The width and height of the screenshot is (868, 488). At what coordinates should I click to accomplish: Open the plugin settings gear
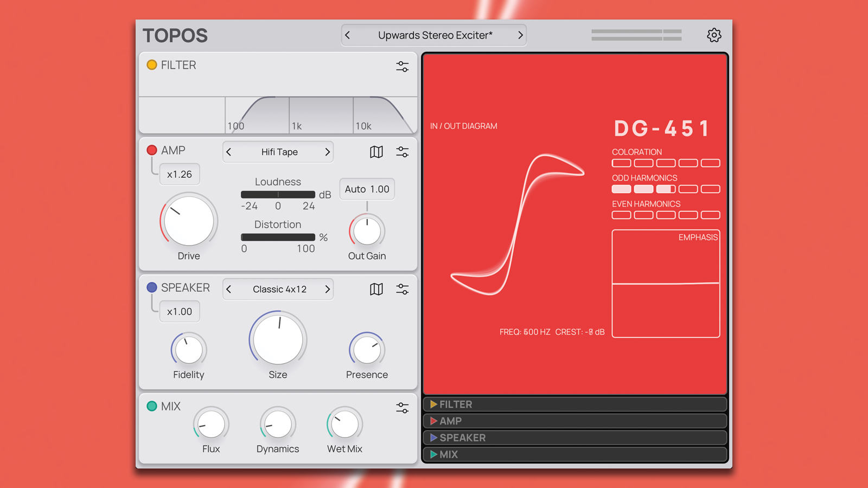pyautogui.click(x=714, y=35)
